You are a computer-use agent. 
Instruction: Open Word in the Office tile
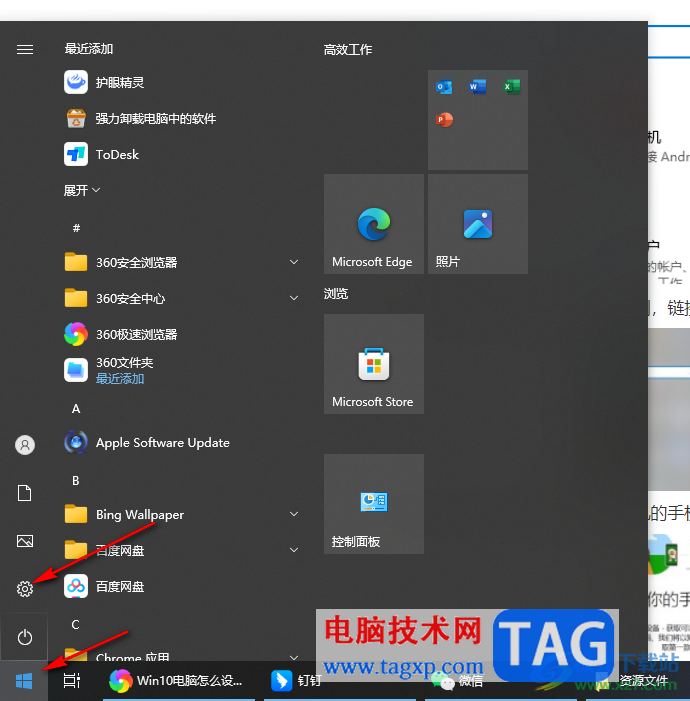pos(478,86)
